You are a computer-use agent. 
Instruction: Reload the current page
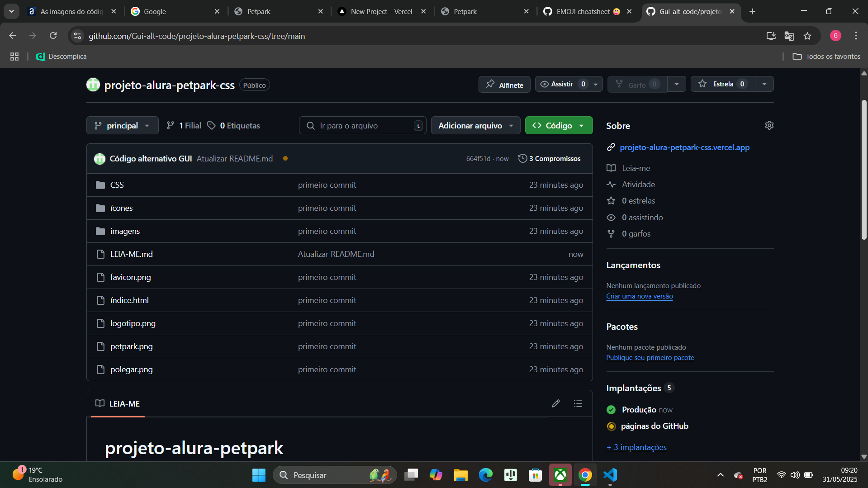(53, 36)
